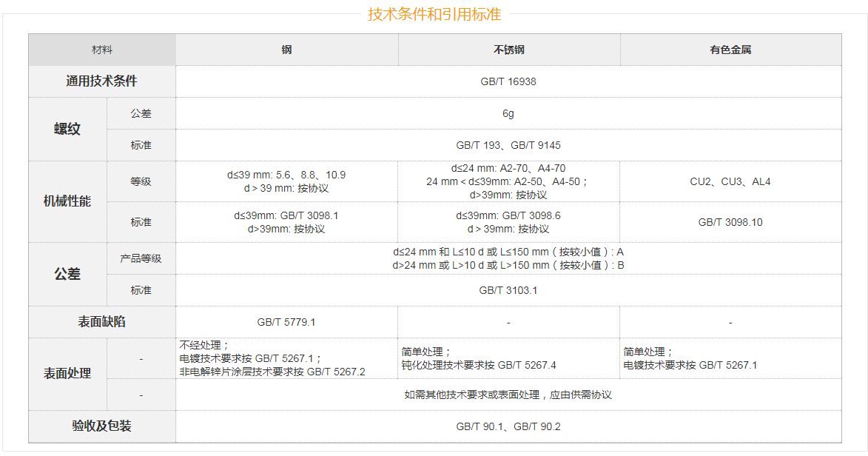Click the 螺纹 row label
Image resolution: width=868 pixels, height=456 pixels.
(67, 129)
